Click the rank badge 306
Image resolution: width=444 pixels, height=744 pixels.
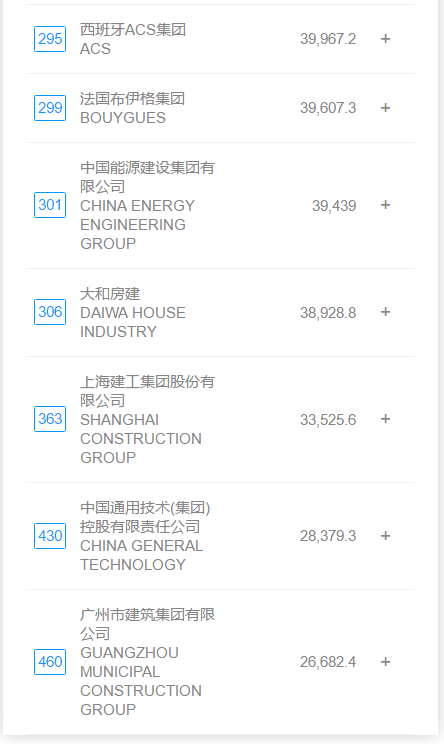pos(50,312)
